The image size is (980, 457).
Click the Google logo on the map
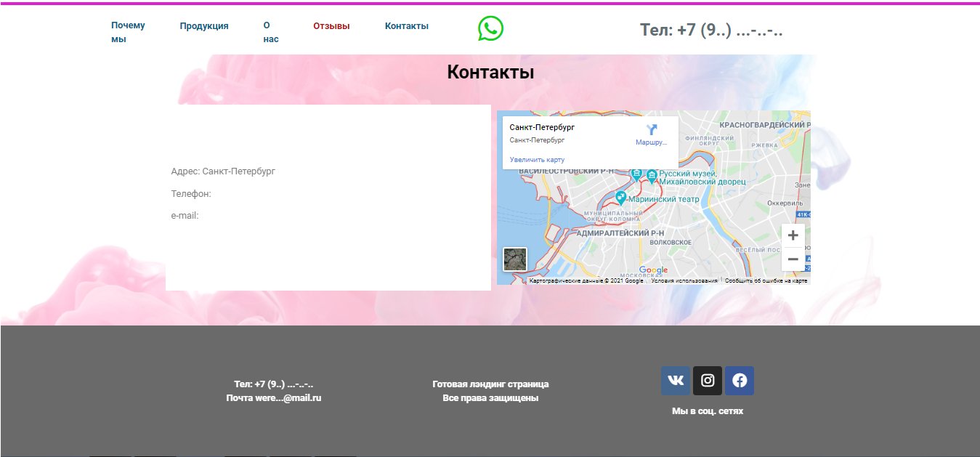[x=653, y=270]
